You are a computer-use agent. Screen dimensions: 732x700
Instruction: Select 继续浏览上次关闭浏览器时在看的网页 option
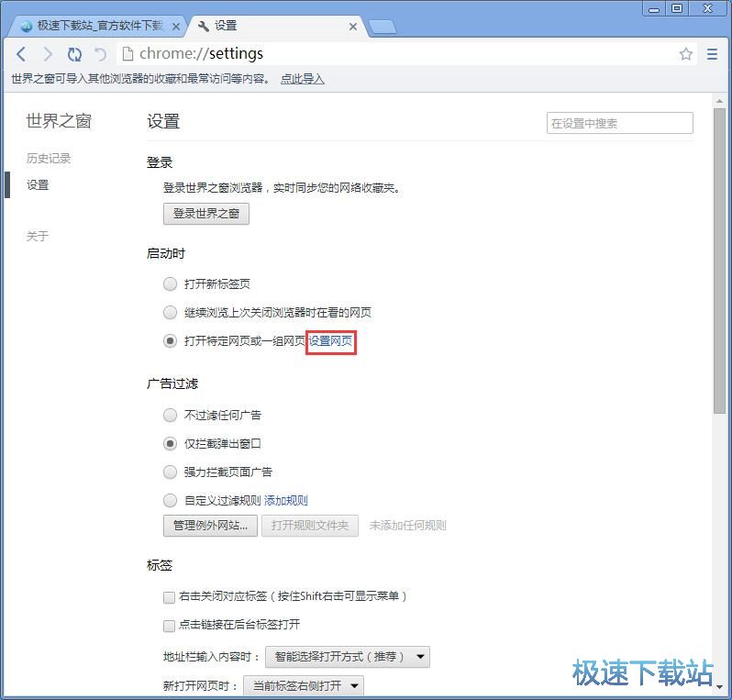tap(170, 313)
